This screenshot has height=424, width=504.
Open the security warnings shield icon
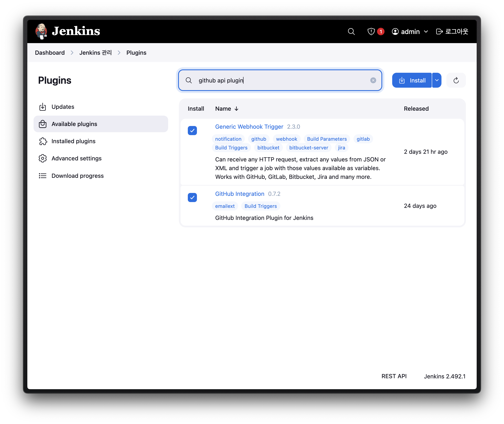pyautogui.click(x=371, y=31)
